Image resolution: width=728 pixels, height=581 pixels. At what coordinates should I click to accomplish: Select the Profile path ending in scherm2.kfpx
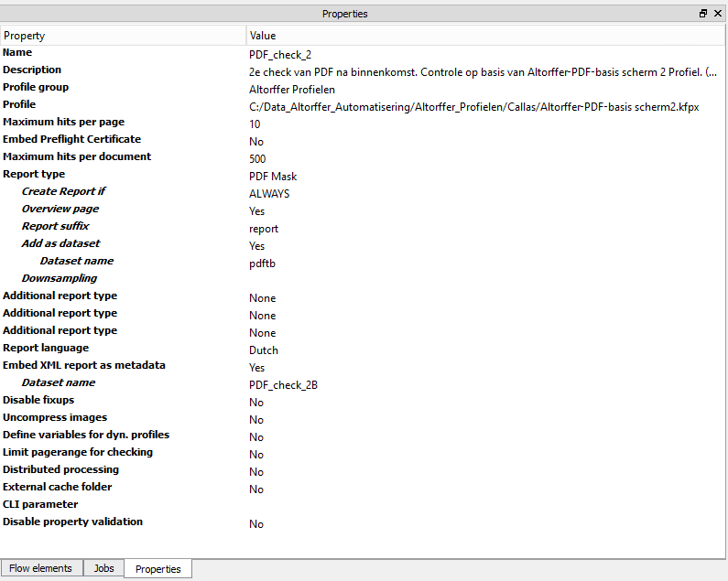pyautogui.click(x=473, y=107)
